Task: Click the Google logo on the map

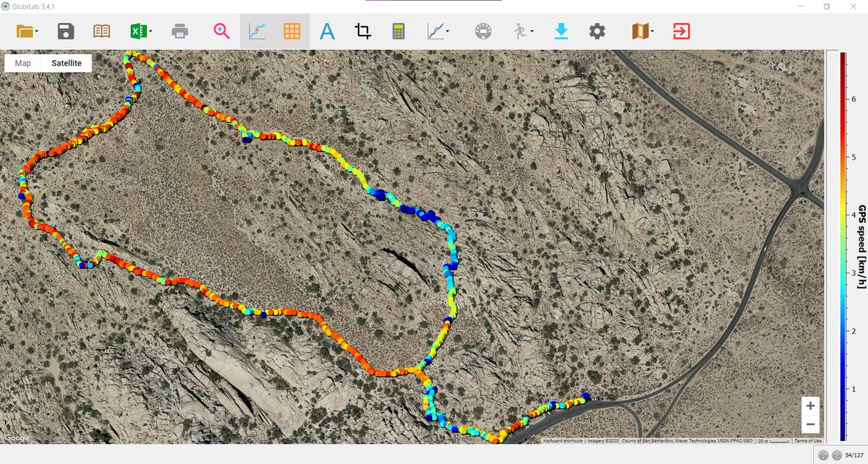Action: click(x=17, y=438)
